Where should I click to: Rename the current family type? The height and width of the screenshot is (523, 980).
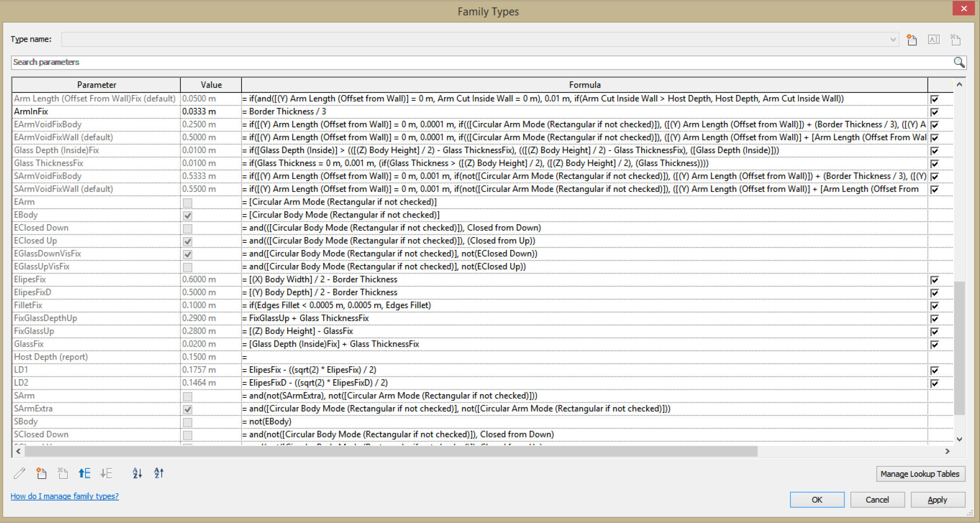[933, 40]
